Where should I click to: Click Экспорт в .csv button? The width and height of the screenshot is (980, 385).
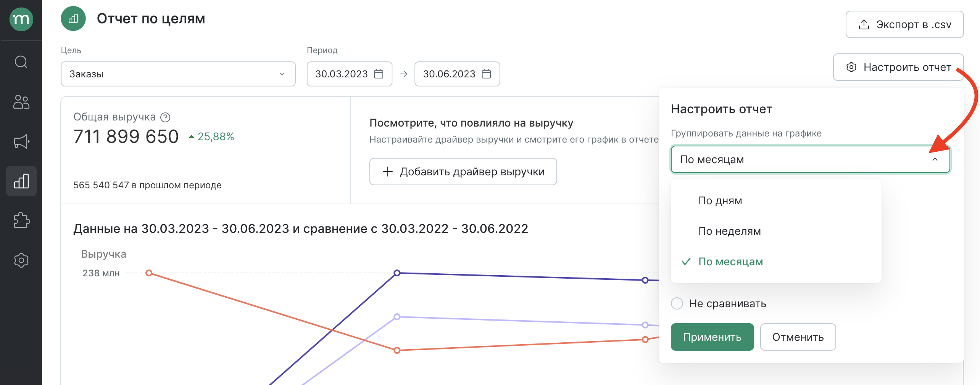[904, 24]
